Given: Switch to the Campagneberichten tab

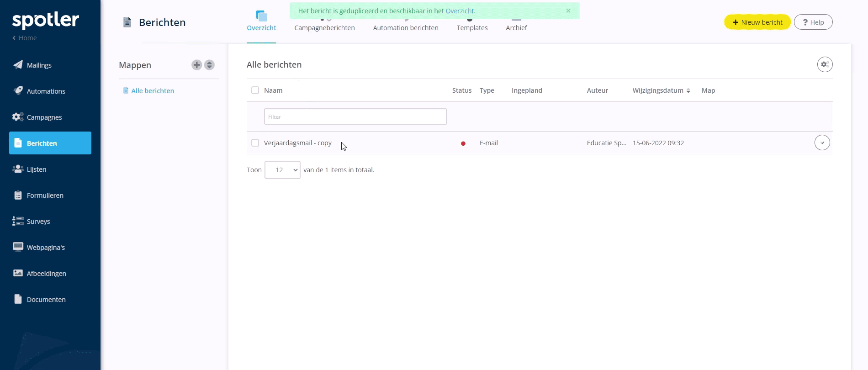Looking at the screenshot, I should 325,28.
